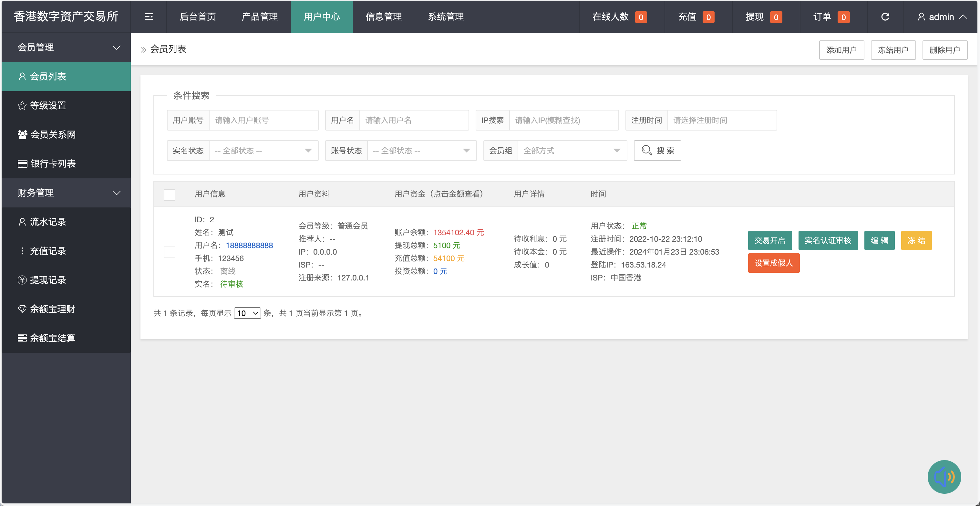Click the diamond icon for 余额宝理财
980x506 pixels.
22,309
